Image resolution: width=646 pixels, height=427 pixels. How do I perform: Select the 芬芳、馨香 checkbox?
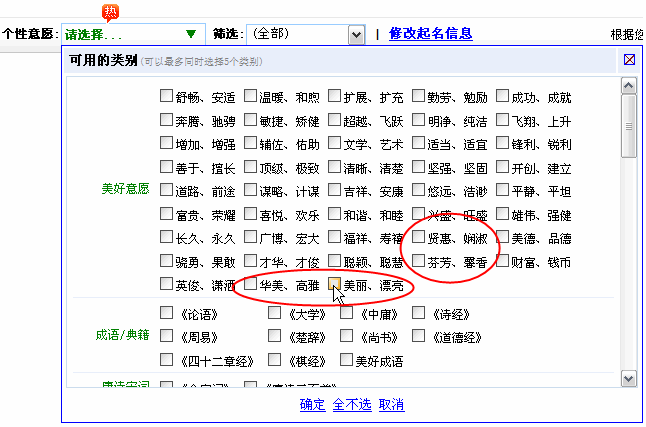coord(418,262)
